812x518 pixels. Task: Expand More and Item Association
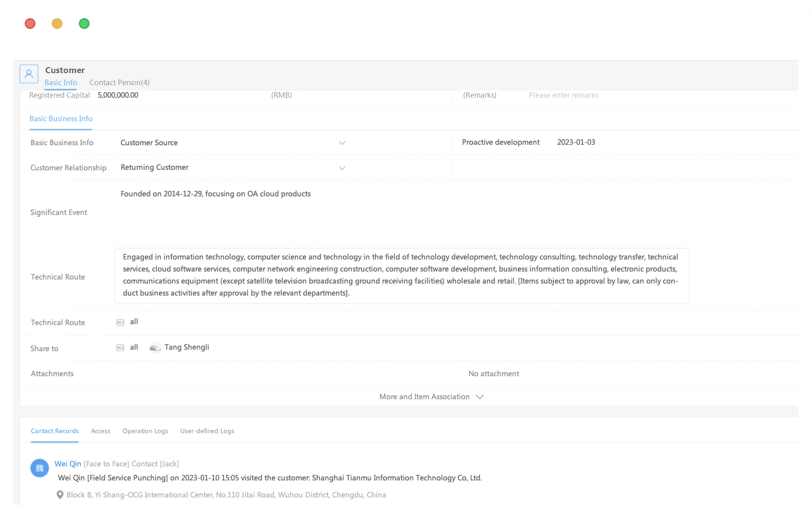tap(431, 397)
